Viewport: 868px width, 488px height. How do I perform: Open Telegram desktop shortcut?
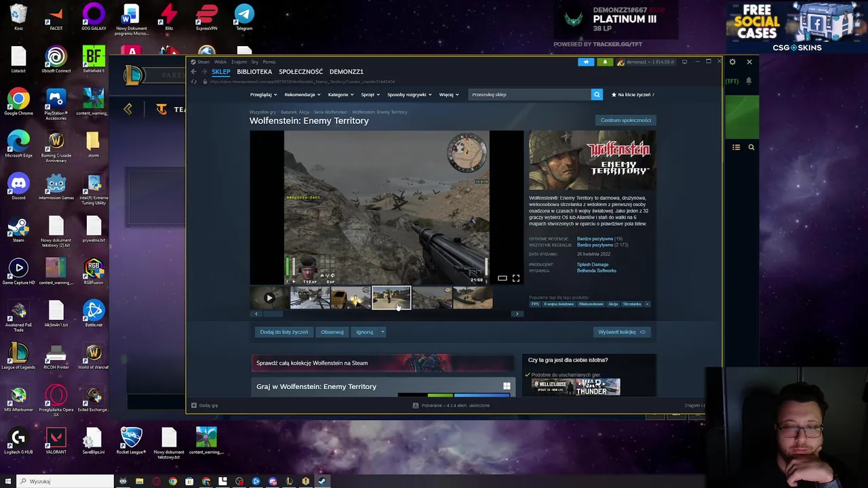(x=244, y=17)
